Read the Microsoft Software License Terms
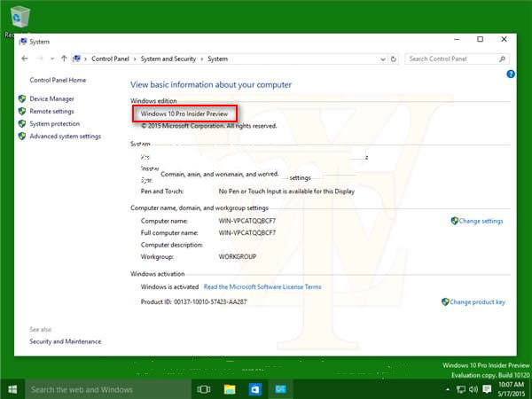532x399 pixels. (262, 287)
